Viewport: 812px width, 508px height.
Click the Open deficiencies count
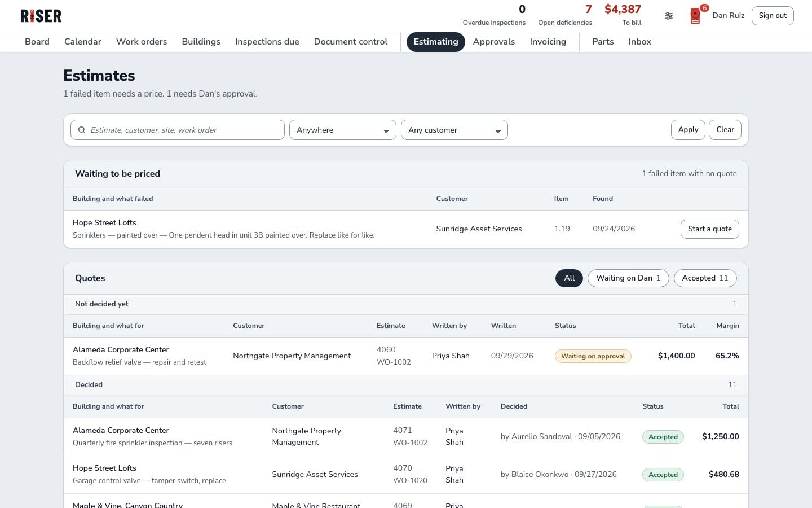click(565, 15)
